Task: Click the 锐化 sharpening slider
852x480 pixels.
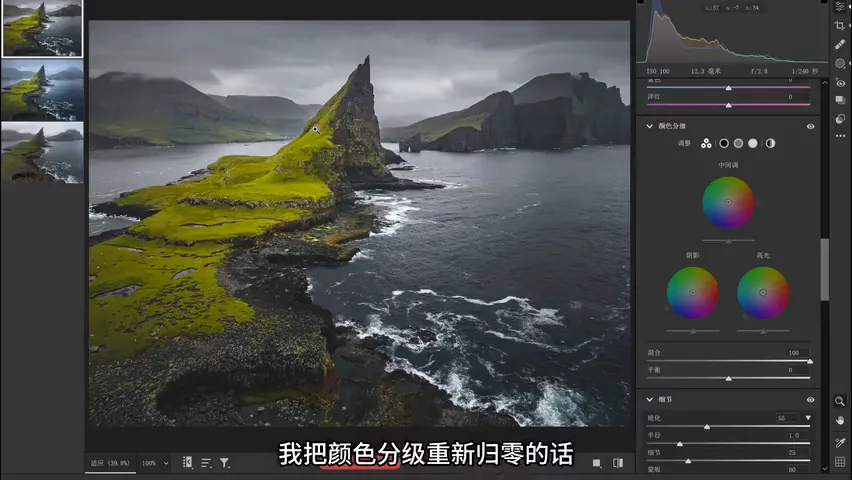Action: [x=729, y=427]
